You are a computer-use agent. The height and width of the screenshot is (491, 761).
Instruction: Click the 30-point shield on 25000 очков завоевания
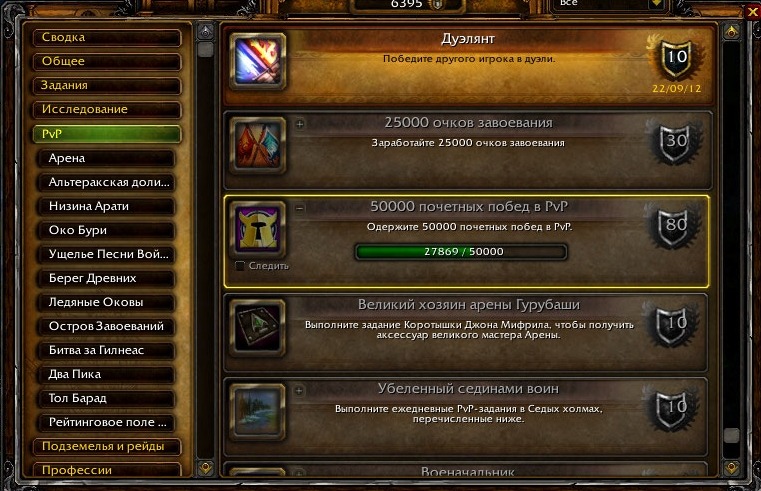(676, 143)
